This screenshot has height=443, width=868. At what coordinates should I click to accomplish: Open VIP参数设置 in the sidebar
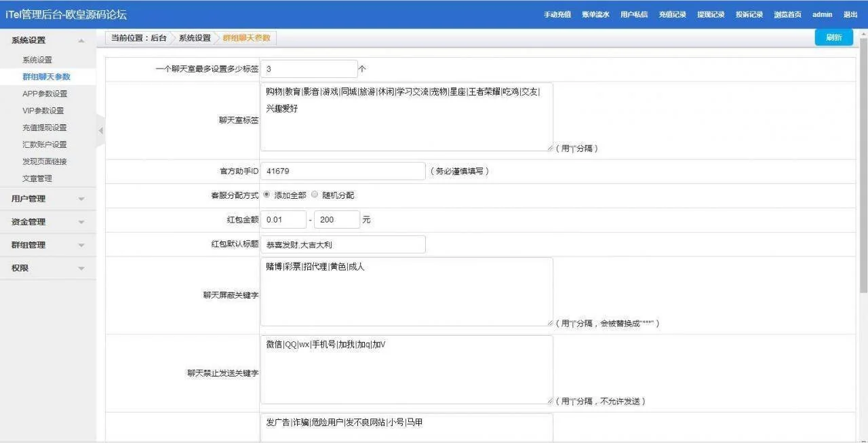[x=43, y=111]
